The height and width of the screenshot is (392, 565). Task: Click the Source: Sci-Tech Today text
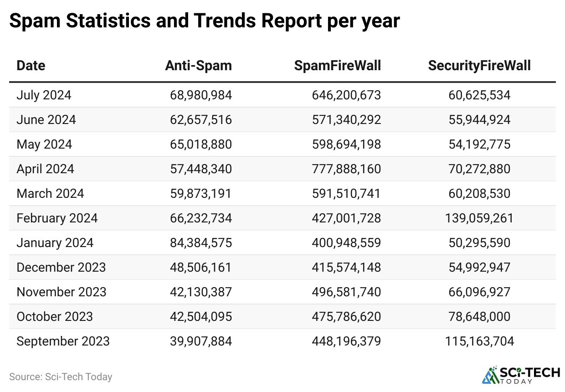(61, 377)
